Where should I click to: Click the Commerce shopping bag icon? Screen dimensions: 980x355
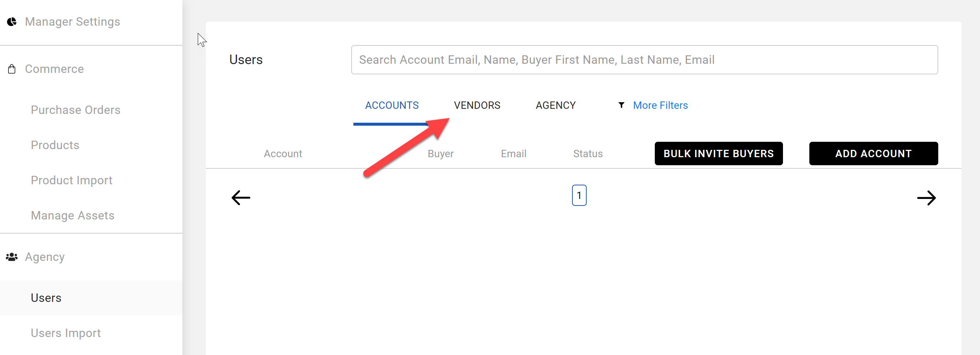(12, 69)
